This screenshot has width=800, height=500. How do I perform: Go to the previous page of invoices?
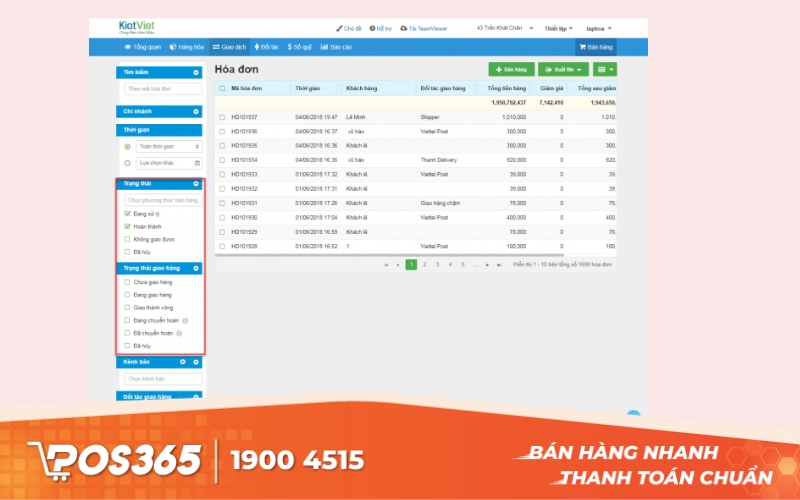tap(398, 265)
